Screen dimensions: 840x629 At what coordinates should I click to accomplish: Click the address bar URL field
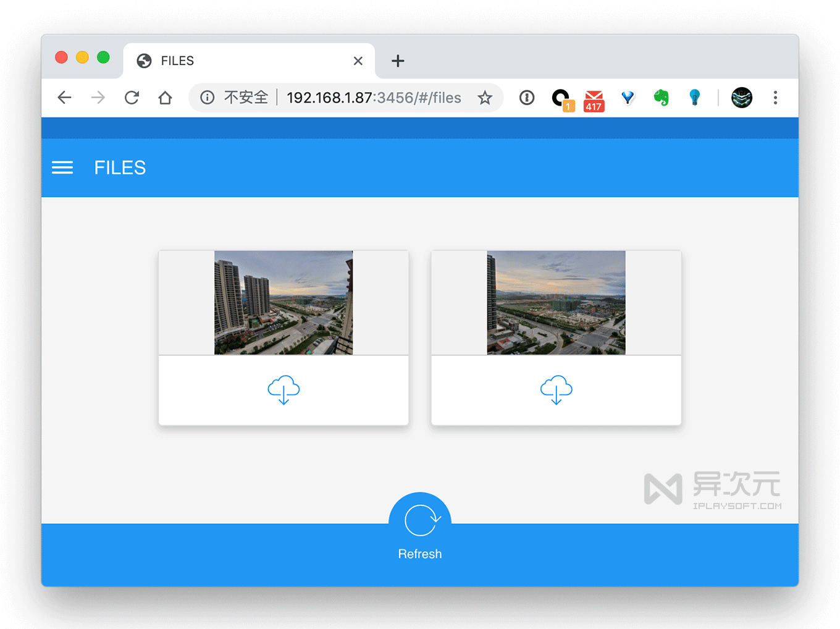374,98
